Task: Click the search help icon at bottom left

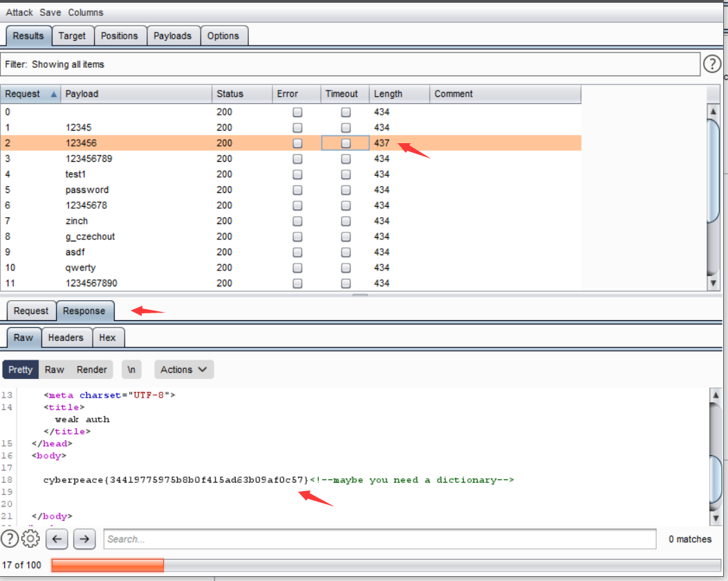Action: (x=10, y=539)
